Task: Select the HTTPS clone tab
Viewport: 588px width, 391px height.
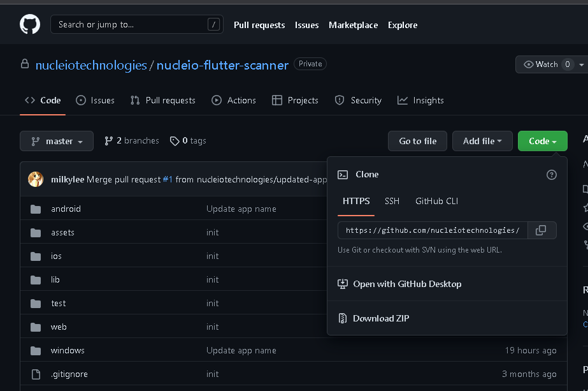Action: click(356, 202)
